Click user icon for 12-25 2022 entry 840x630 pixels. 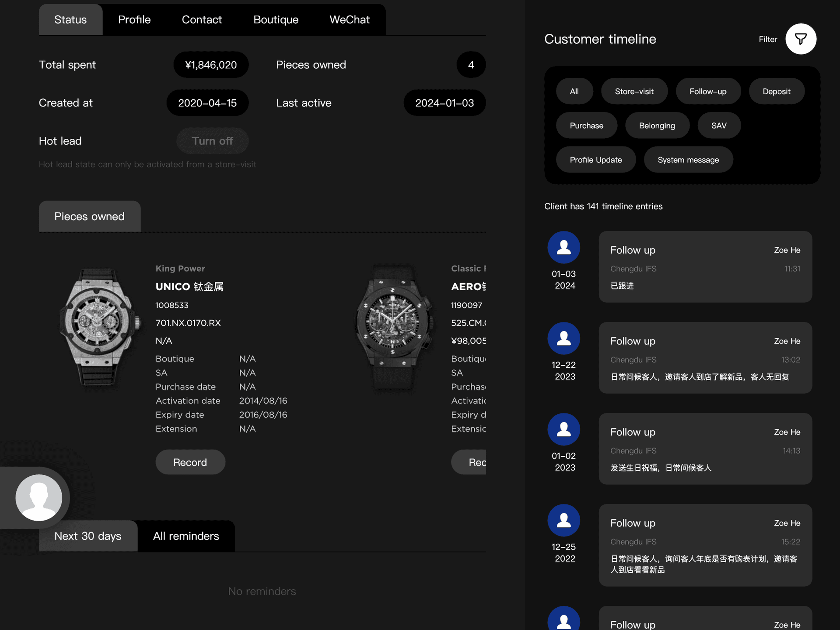(563, 521)
